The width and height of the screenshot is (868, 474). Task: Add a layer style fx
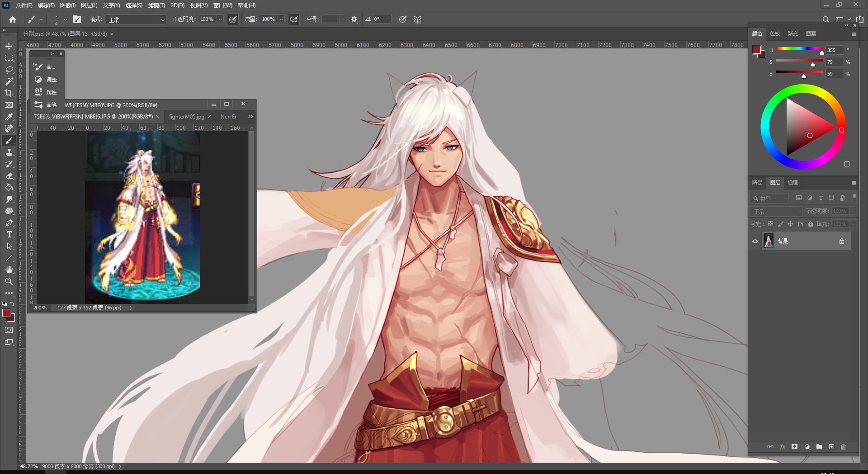(x=783, y=447)
